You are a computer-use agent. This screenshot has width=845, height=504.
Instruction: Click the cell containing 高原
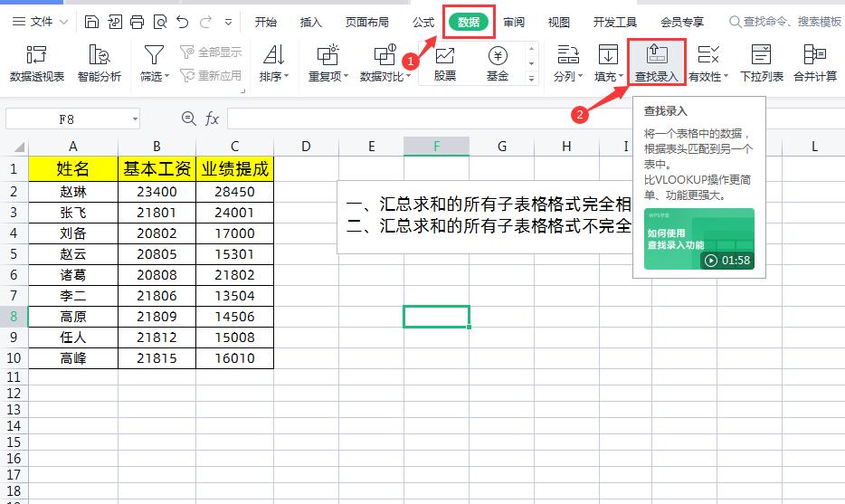tap(73, 317)
